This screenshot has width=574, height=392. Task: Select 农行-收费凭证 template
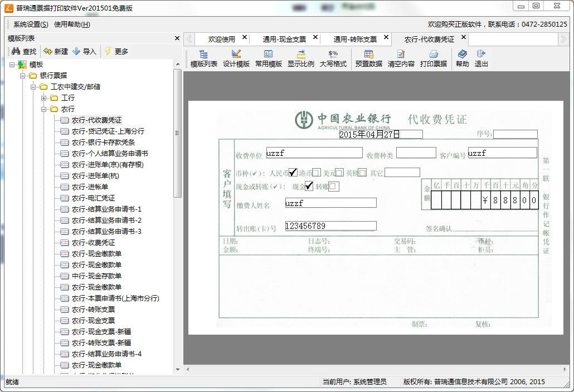click(93, 243)
